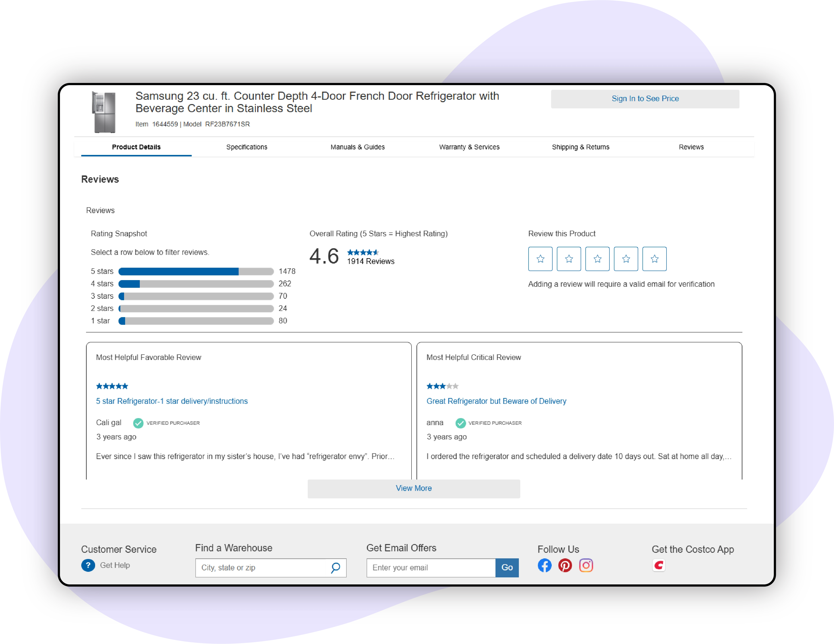
Task: Open 'Great Refrigerator but Beware of Delivery' link
Action: (x=496, y=401)
